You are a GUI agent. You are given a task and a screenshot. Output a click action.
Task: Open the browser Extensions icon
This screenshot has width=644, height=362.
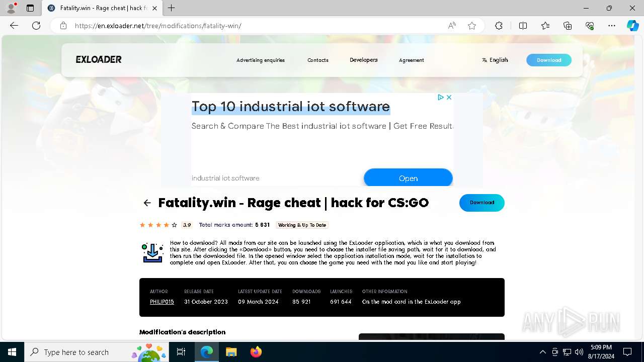(499, 26)
